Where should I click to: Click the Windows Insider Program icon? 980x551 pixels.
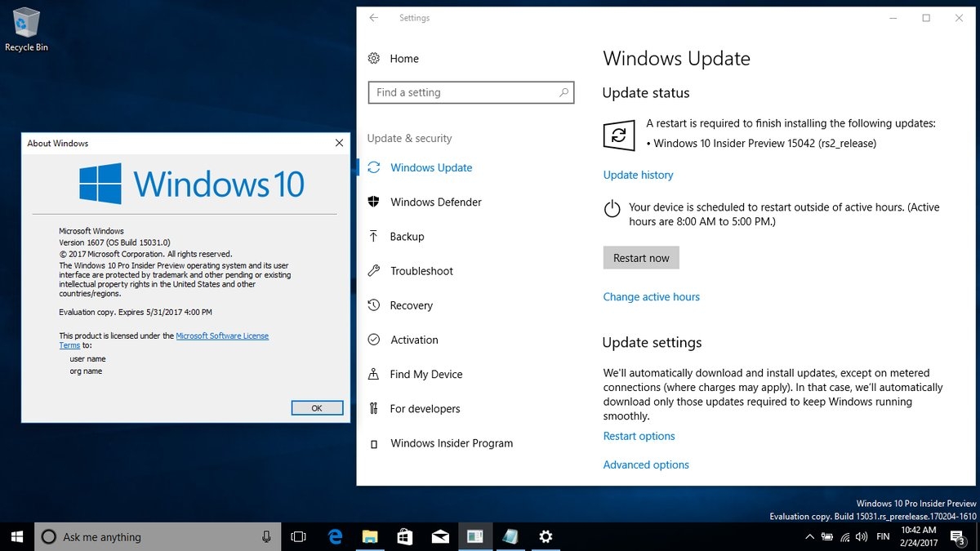pyautogui.click(x=373, y=444)
